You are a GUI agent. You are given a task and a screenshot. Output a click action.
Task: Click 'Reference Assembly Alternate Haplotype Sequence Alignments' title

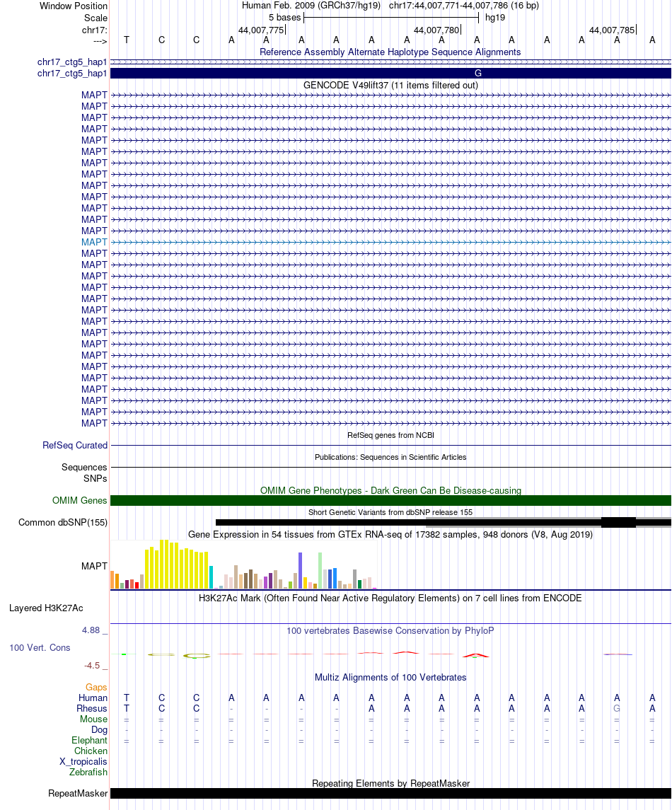(x=390, y=52)
